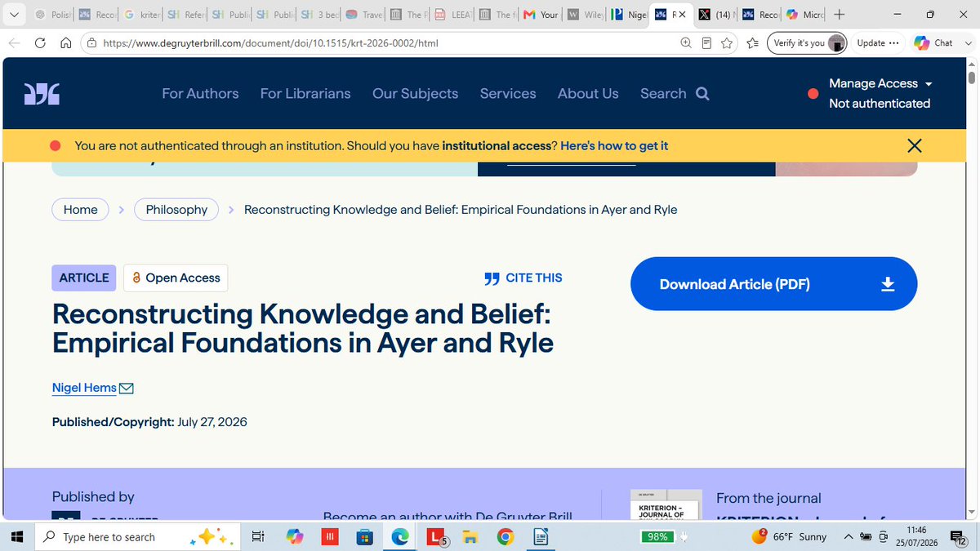Viewport: 980px width, 551px height.
Task: Click the email envelope next to Nigel Hems
Action: [127, 388]
